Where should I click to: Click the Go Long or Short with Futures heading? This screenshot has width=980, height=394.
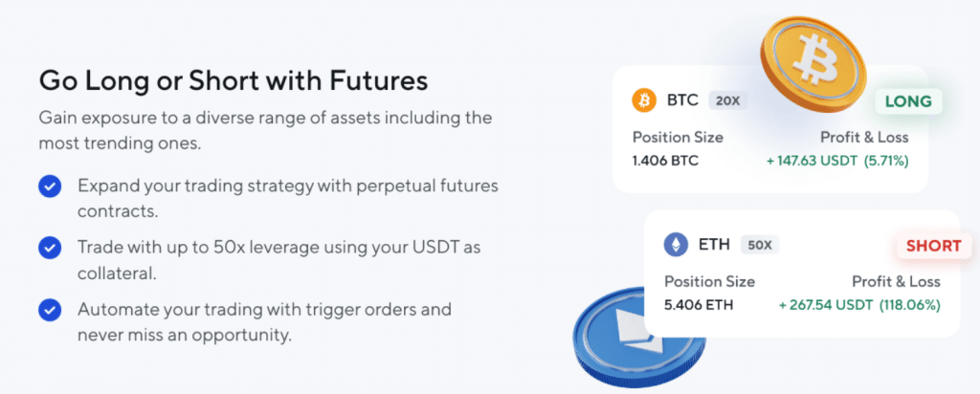pyautogui.click(x=234, y=80)
